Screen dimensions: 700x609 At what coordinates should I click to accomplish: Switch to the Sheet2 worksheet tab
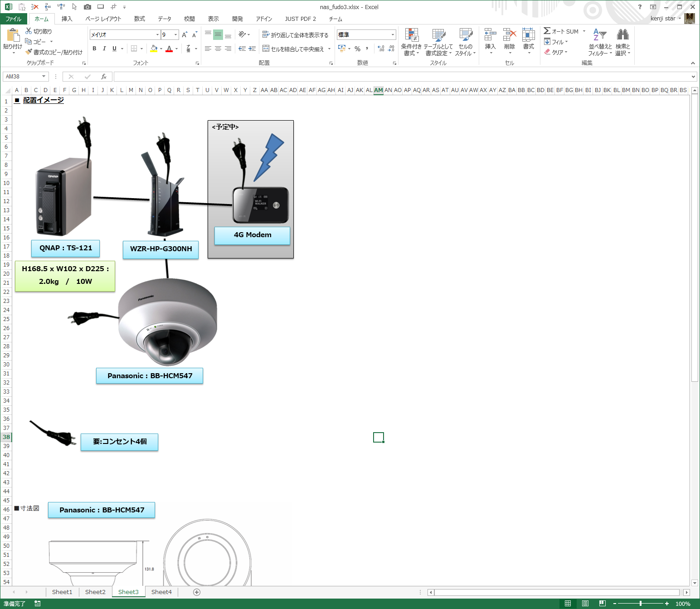tap(95, 592)
